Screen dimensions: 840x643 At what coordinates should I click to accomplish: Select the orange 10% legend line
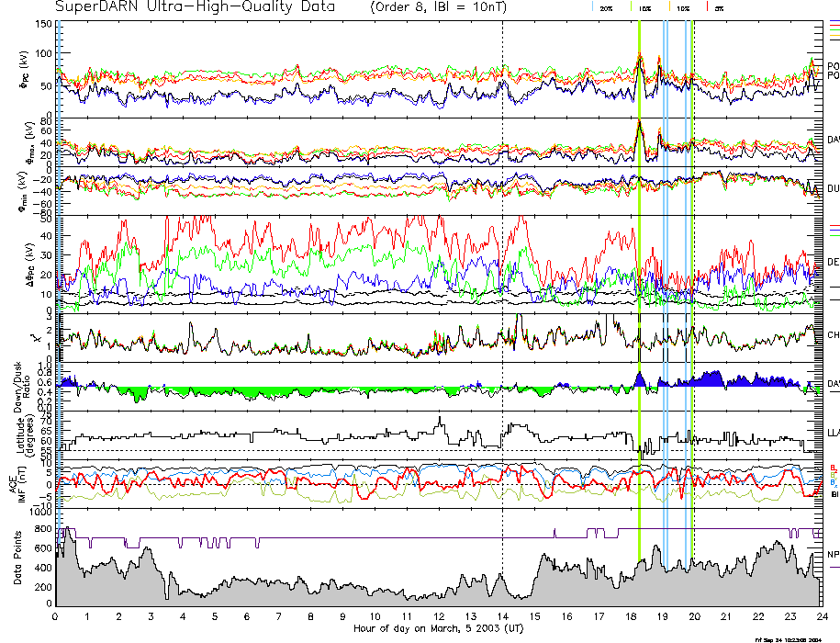669,7
